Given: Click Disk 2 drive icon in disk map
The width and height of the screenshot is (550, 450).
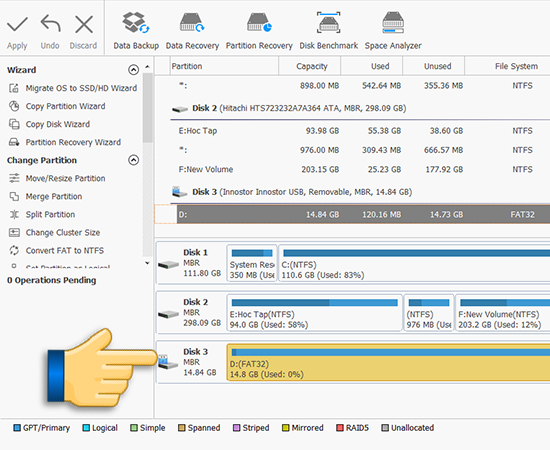Looking at the screenshot, I should pos(168,314).
